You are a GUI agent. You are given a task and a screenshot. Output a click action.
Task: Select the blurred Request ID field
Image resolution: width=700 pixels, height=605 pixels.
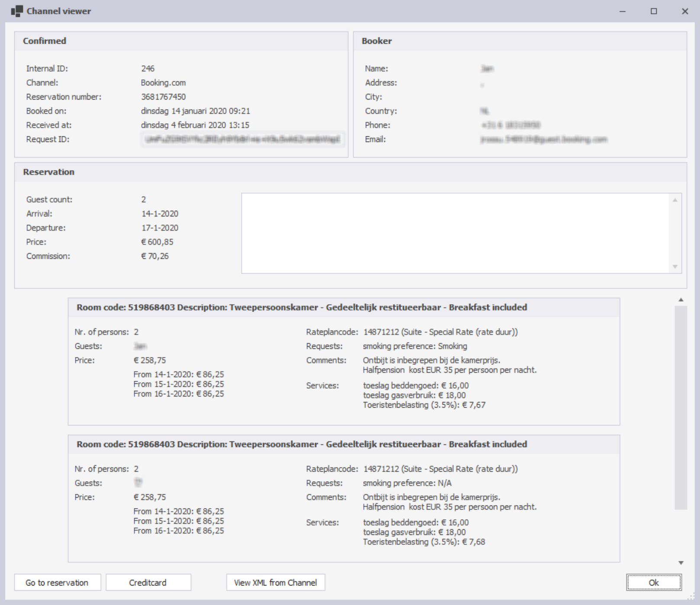click(x=243, y=139)
